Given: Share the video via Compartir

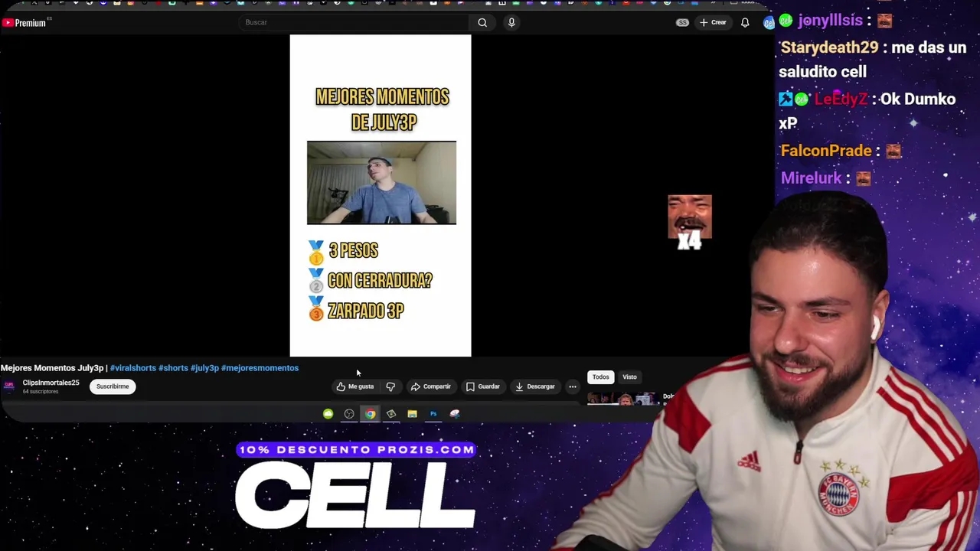Looking at the screenshot, I should tap(430, 386).
